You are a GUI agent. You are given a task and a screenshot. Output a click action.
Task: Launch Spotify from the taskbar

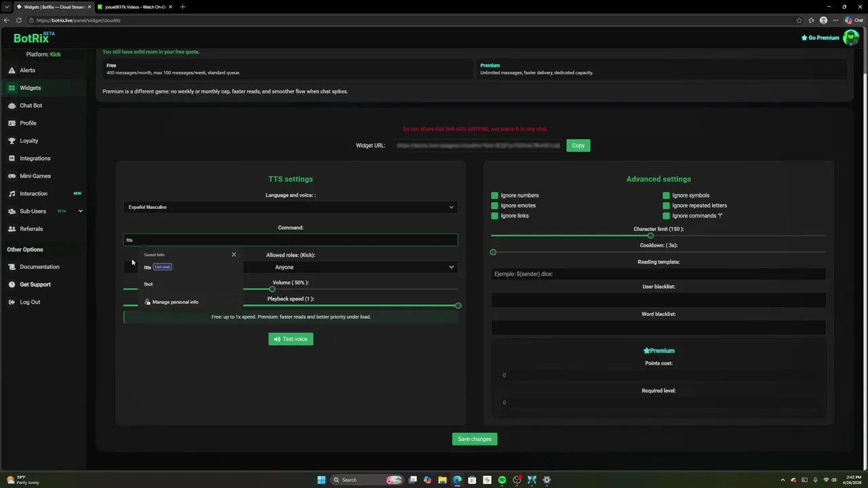[502, 480]
